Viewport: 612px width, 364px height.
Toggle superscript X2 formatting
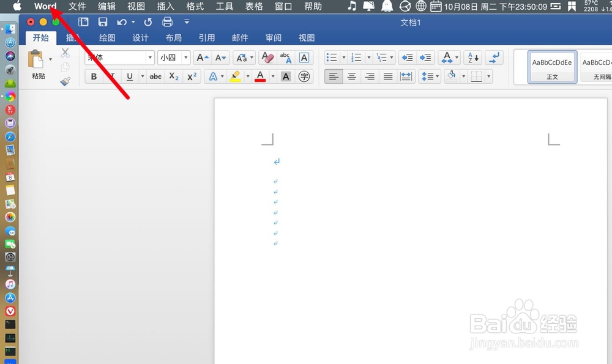tap(192, 76)
